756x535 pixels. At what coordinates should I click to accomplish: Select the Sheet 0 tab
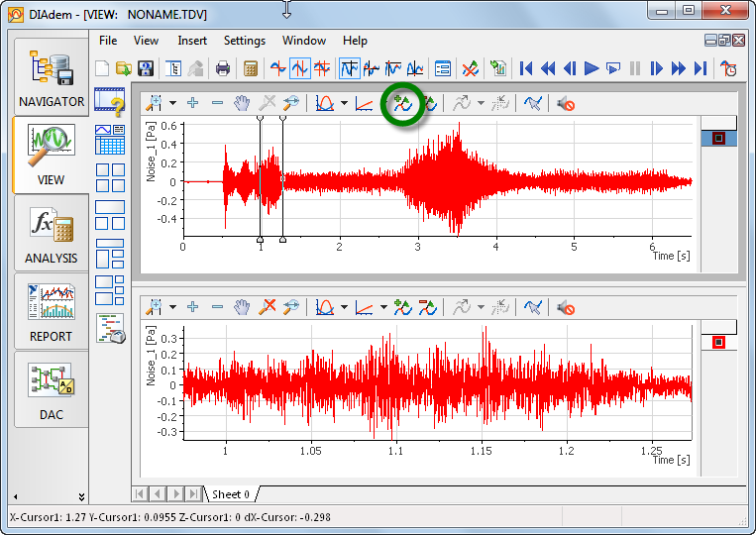coord(231,493)
